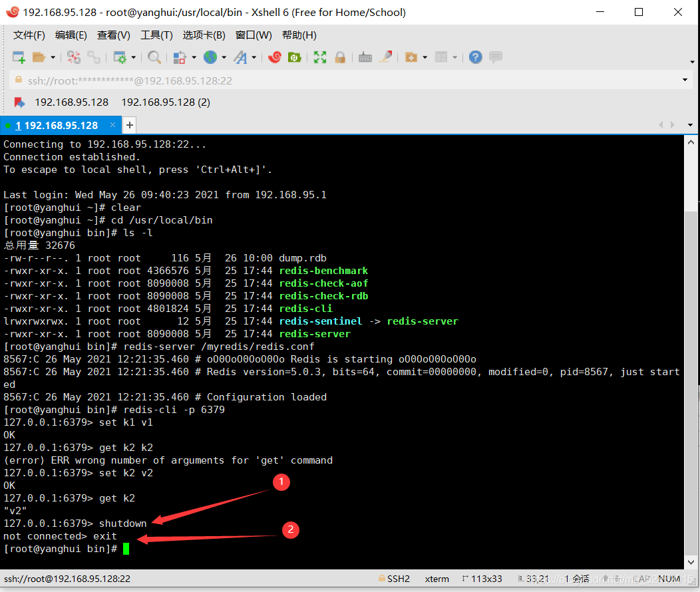The image size is (700, 592).
Task: Click the red flag bookmark icon
Action: click(x=19, y=102)
